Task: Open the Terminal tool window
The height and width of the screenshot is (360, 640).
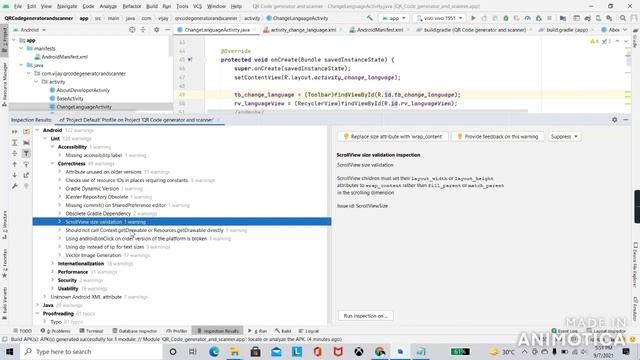Action: 91,331
